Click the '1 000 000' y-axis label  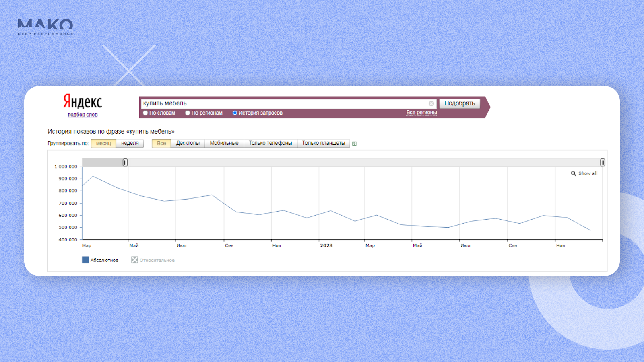coord(66,167)
